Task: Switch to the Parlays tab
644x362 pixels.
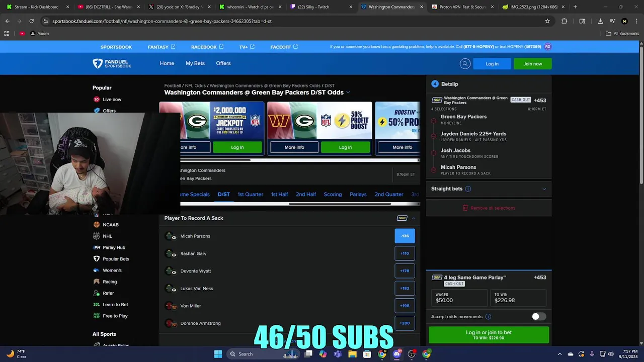Action: pyautogui.click(x=358, y=195)
